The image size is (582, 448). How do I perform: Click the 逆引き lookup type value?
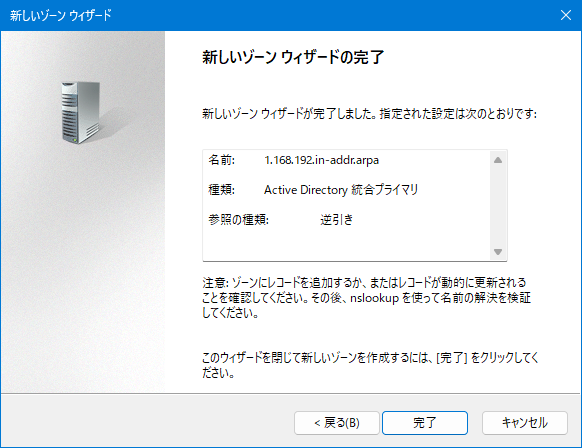tap(337, 219)
